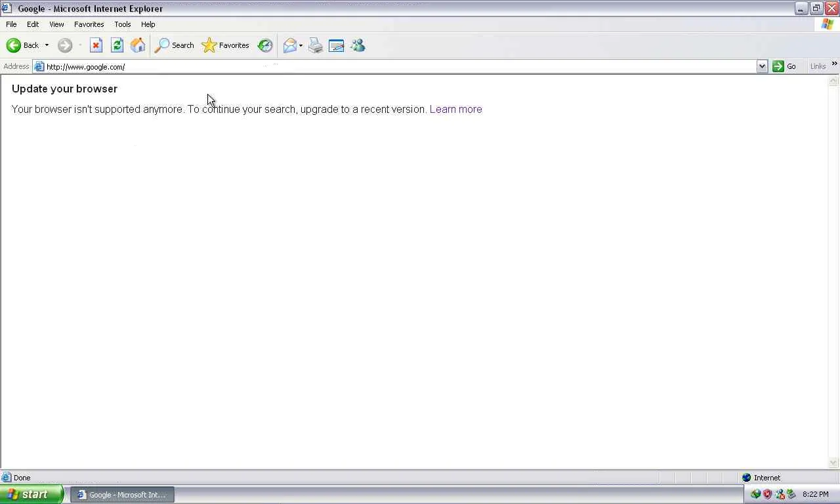
Task: Click the Windows flag logo in the menu bar corner
Action: tap(828, 24)
